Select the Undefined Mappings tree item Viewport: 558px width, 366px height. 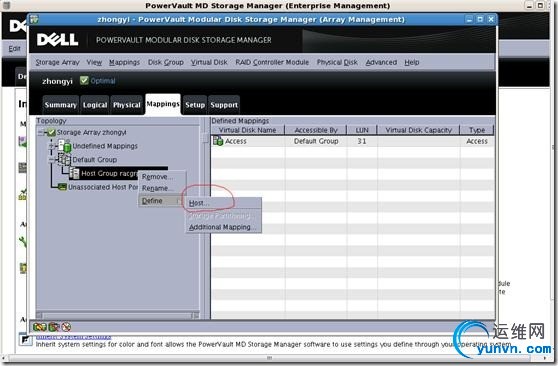[105, 146]
